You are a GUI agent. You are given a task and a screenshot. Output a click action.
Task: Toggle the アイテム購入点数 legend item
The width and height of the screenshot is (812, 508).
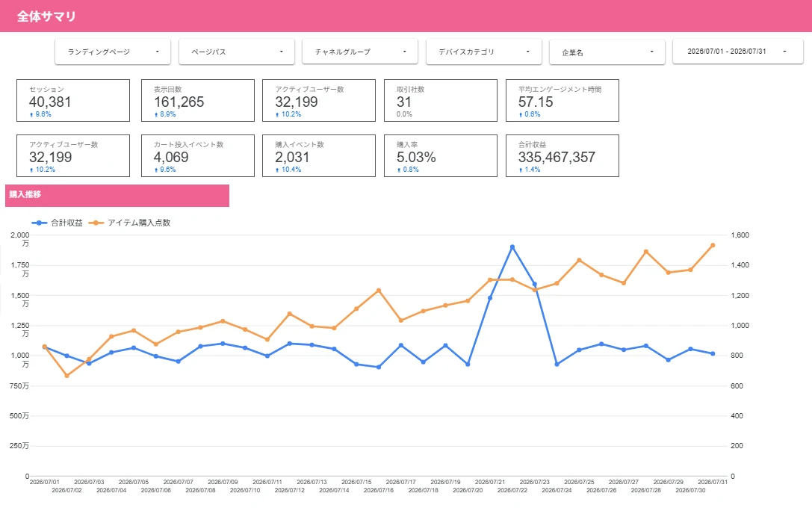point(129,223)
